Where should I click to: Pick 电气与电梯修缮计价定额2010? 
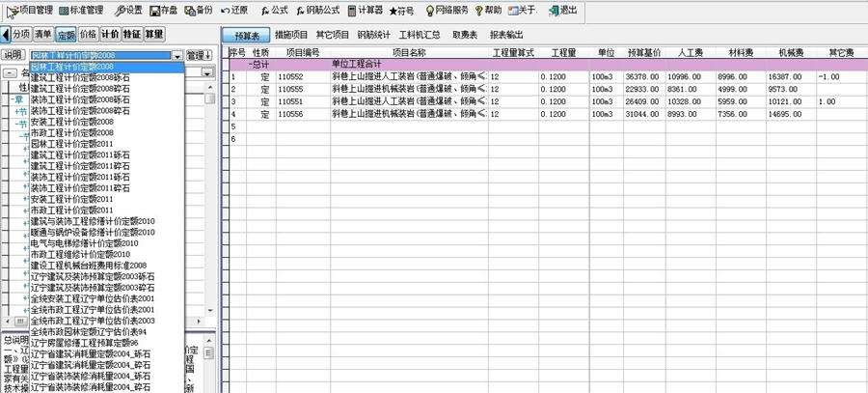(x=84, y=243)
